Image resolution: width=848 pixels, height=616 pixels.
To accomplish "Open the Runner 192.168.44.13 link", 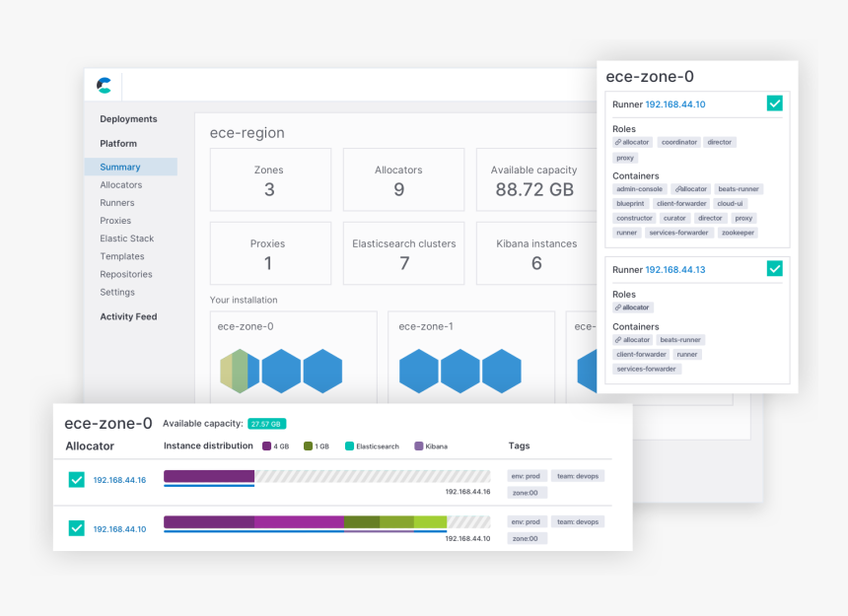I will (x=675, y=270).
